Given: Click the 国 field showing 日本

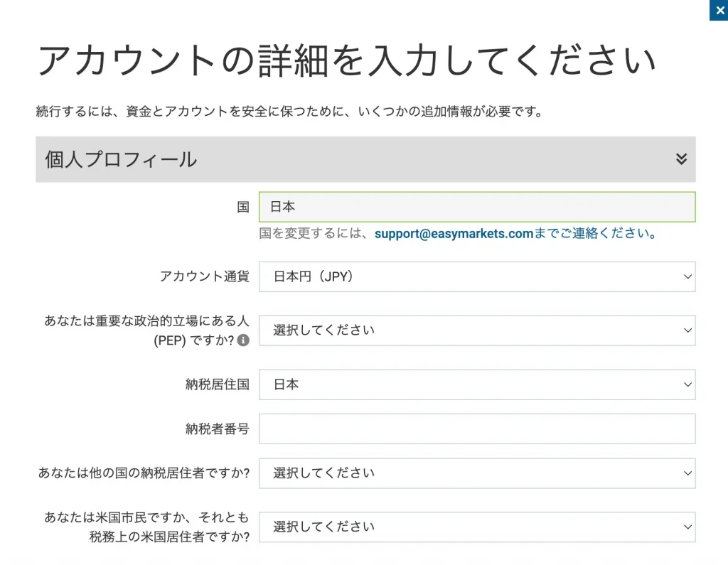Looking at the screenshot, I should pyautogui.click(x=477, y=207).
